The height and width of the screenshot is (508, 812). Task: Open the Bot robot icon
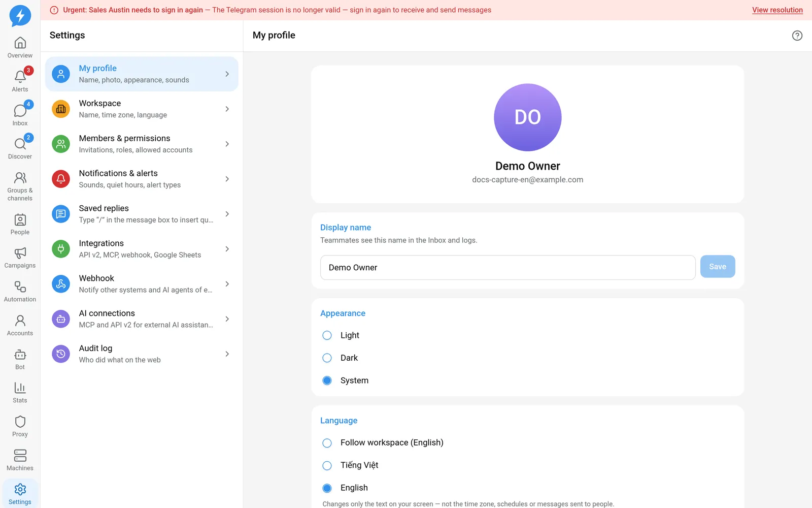[x=20, y=355]
